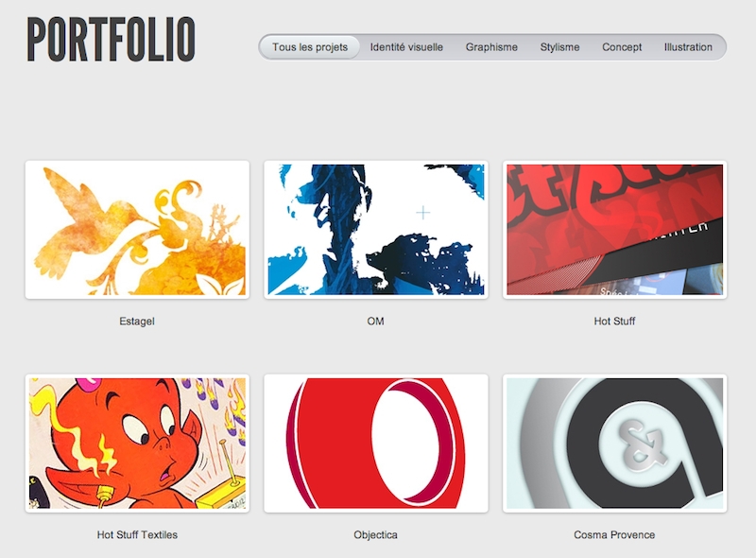
Task: Open the blue OM portrait thumbnail
Action: coord(376,230)
